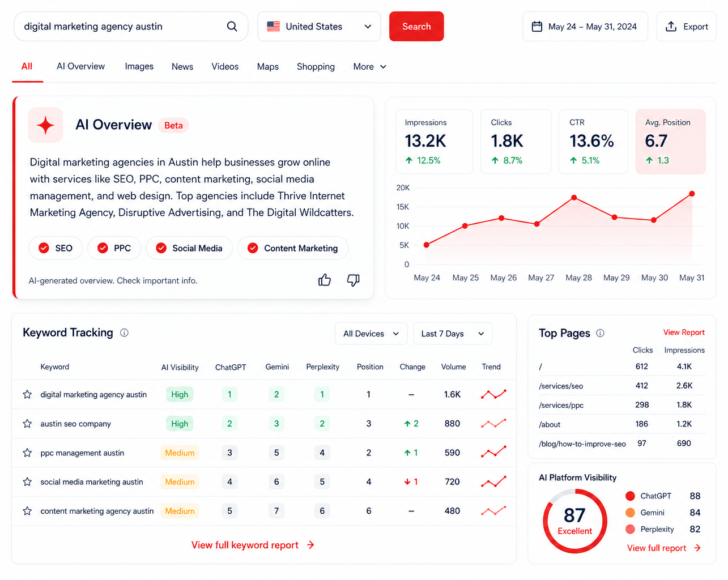The height and width of the screenshot is (580, 728).
Task: Star the austin seo company keyword
Action: (27, 424)
